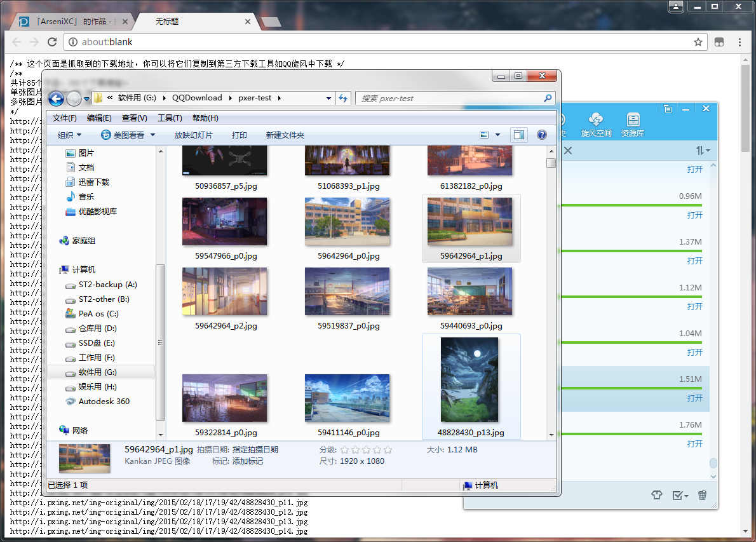Open the 文件(F) menu
This screenshot has width=756, height=542.
click(65, 118)
